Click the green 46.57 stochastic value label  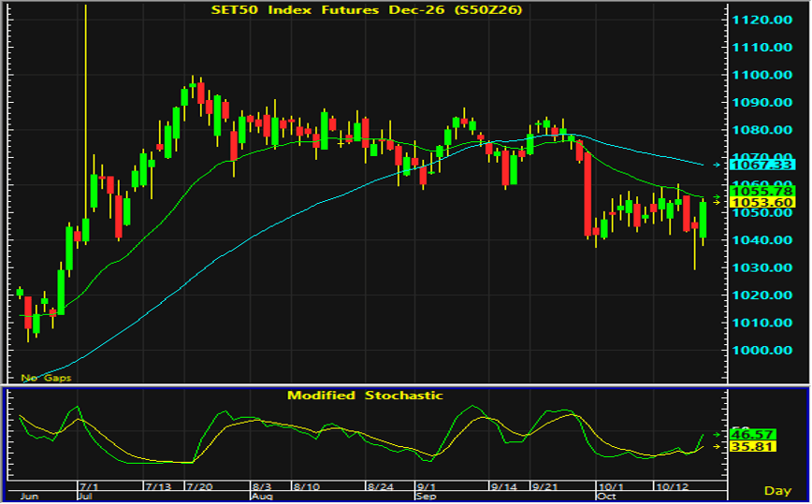point(752,434)
